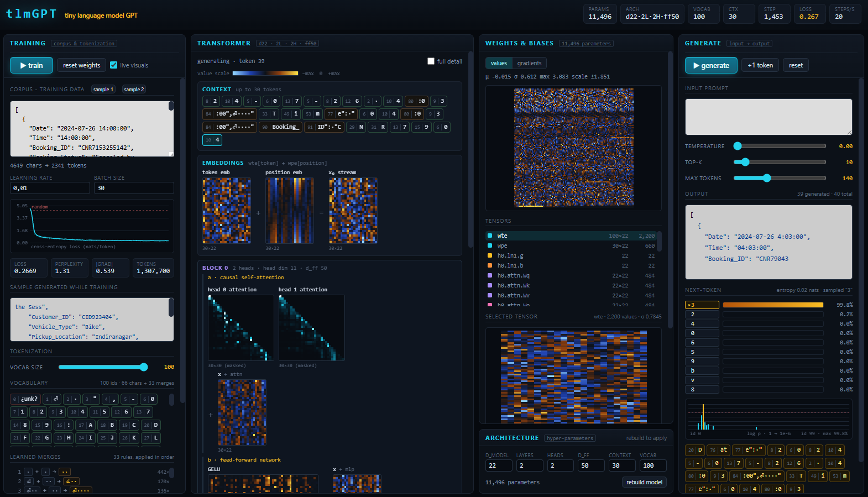Enable the full detail checkbox

tap(431, 61)
